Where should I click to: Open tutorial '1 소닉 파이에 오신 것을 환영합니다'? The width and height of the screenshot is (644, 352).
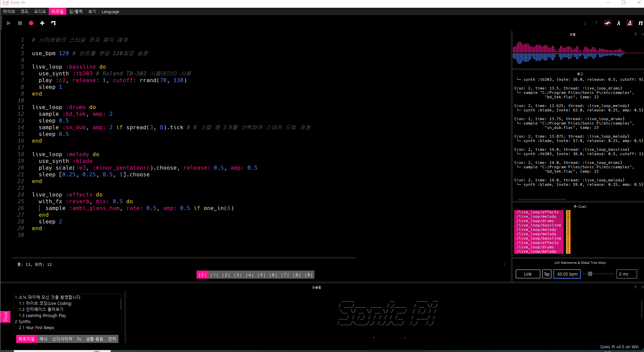pyautogui.click(x=48, y=297)
